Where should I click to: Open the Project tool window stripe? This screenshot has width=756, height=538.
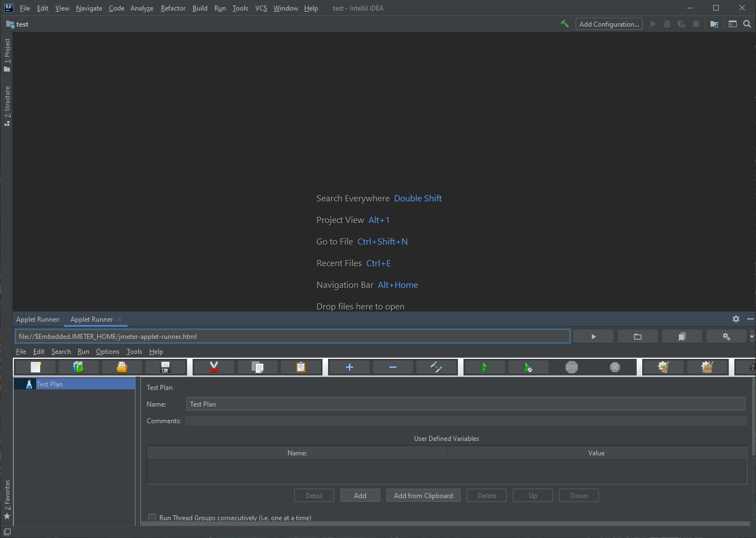click(x=7, y=55)
